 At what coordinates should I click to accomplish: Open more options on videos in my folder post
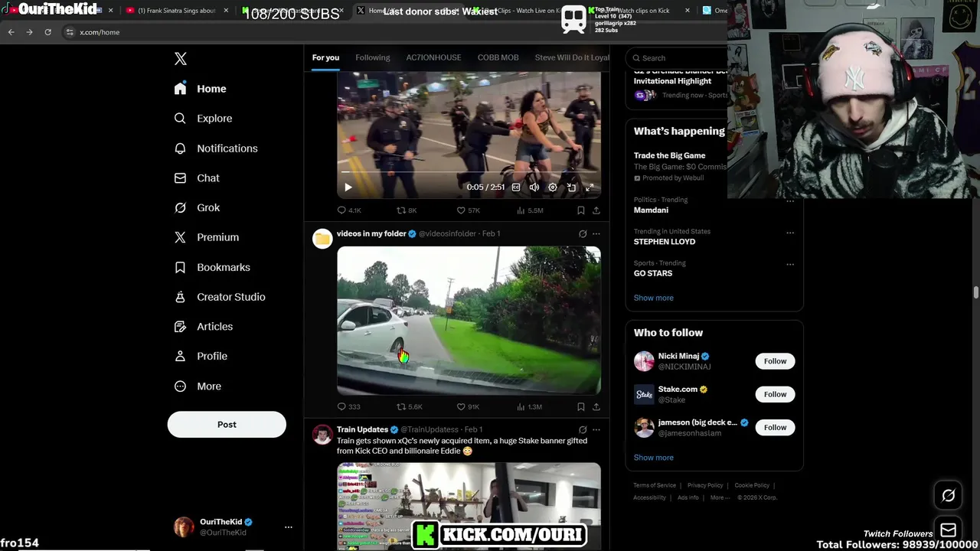(x=596, y=234)
